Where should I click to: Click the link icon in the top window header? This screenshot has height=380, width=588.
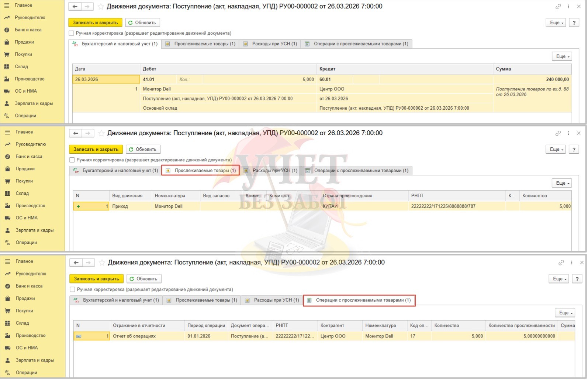[x=558, y=7]
